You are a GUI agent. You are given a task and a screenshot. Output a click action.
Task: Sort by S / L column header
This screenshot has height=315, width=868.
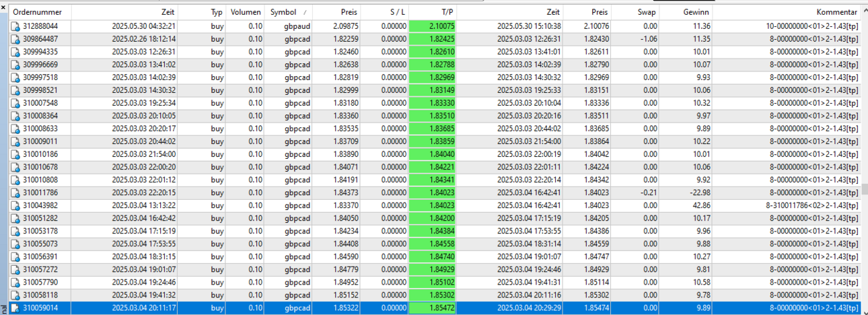(x=384, y=12)
